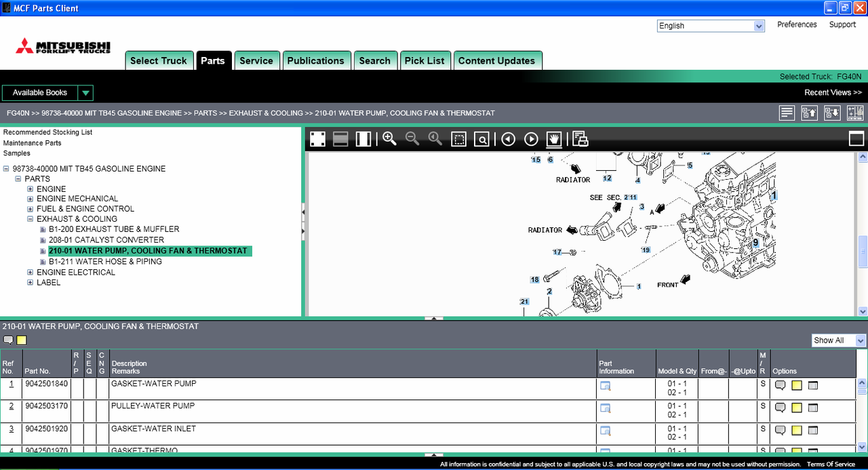The width and height of the screenshot is (868, 470).
Task: Add a yellow note to PULLEY-WATER PUMP row
Action: (797, 408)
